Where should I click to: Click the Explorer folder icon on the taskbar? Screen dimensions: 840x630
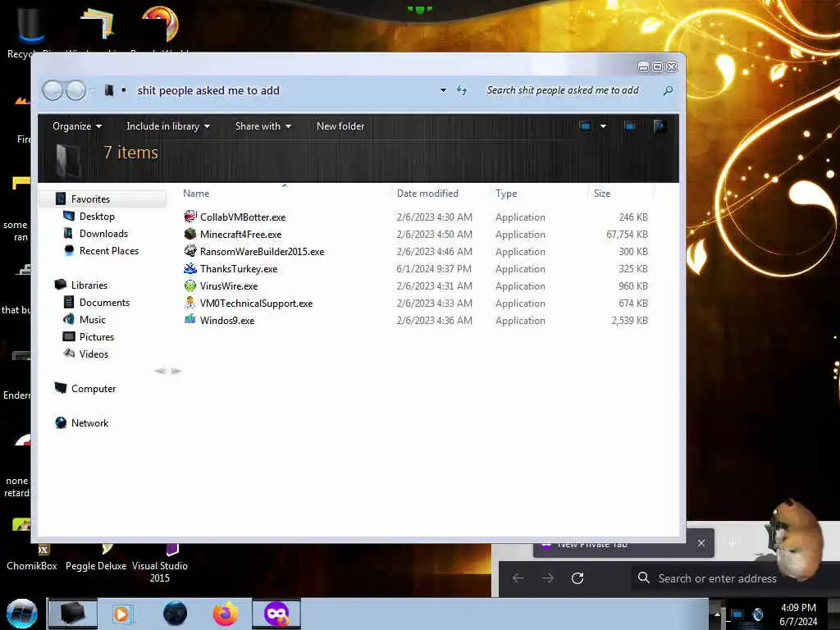[x=73, y=614]
